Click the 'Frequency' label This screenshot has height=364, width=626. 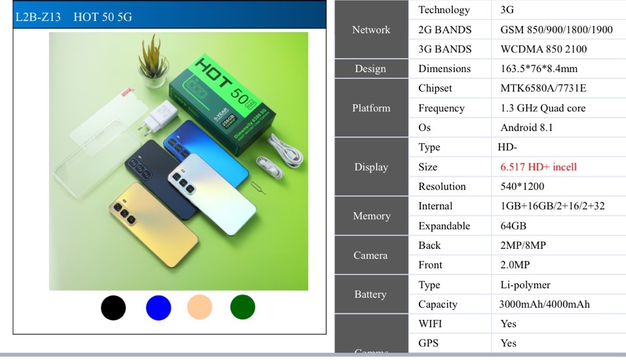tap(441, 109)
